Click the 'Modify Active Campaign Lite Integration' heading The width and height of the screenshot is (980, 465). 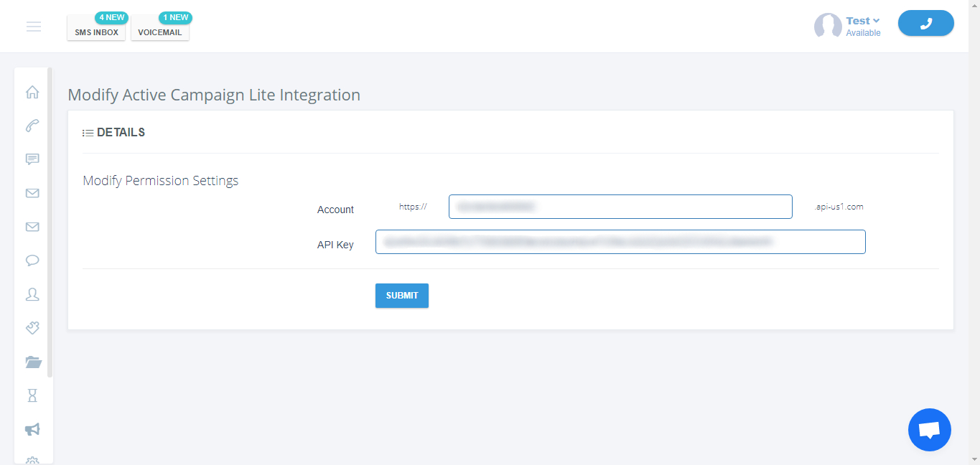click(214, 95)
